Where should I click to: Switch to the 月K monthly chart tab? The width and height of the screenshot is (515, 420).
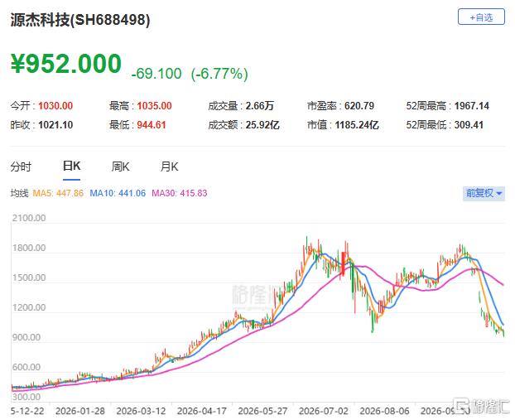[x=169, y=167]
